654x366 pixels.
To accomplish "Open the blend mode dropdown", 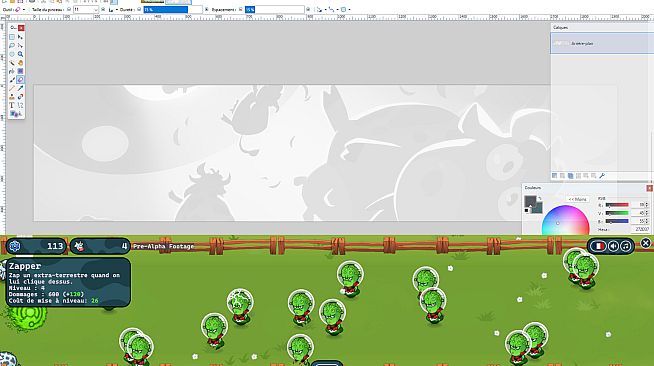I will pos(332,9).
